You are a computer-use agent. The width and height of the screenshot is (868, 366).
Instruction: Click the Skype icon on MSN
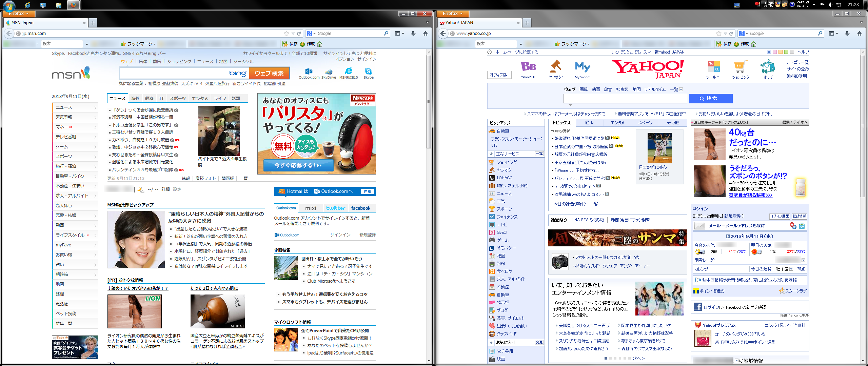[368, 72]
